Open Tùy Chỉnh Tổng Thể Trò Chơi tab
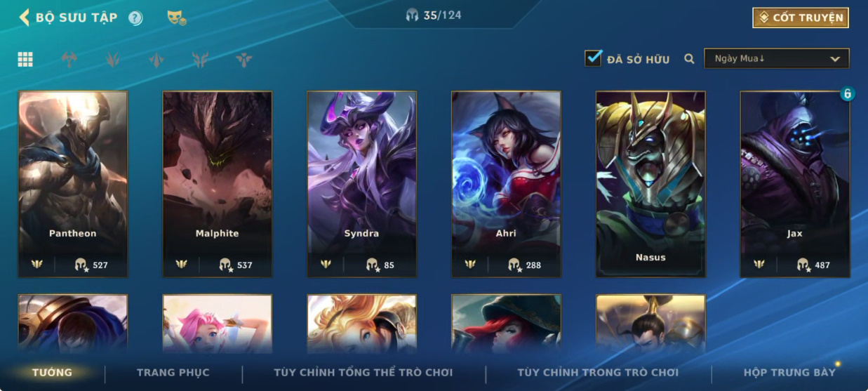Screen dimensions: 868x391 (x=363, y=372)
